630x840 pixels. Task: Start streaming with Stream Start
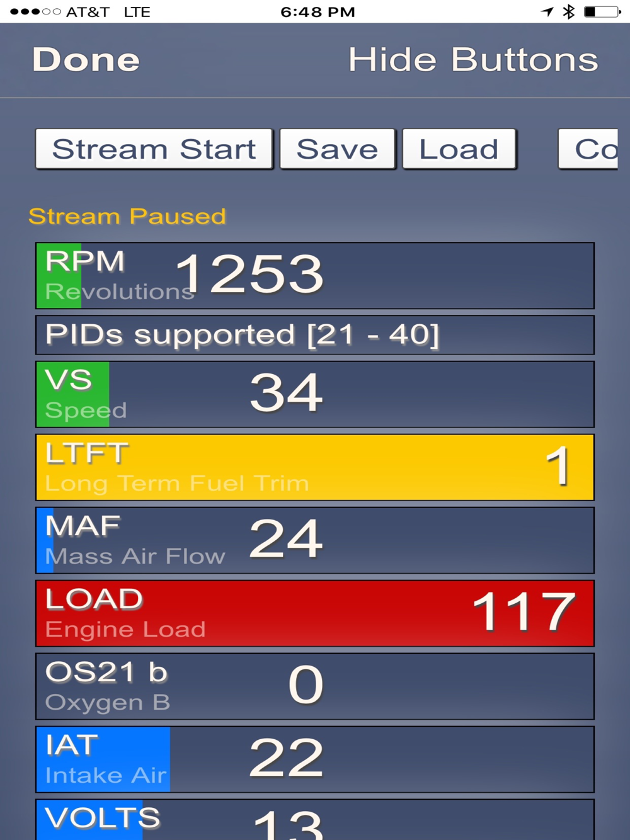pos(154,149)
